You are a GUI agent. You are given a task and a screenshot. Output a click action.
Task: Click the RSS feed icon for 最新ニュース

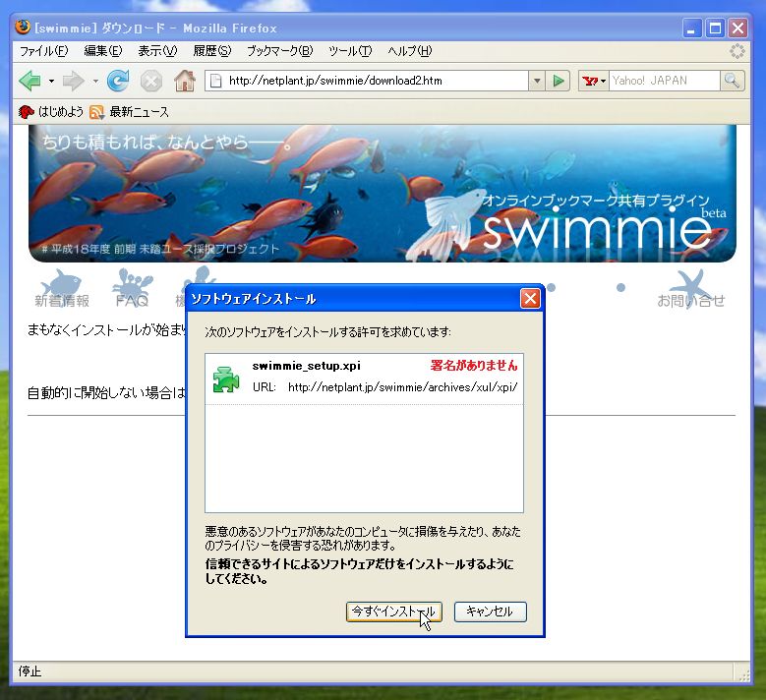(96, 112)
